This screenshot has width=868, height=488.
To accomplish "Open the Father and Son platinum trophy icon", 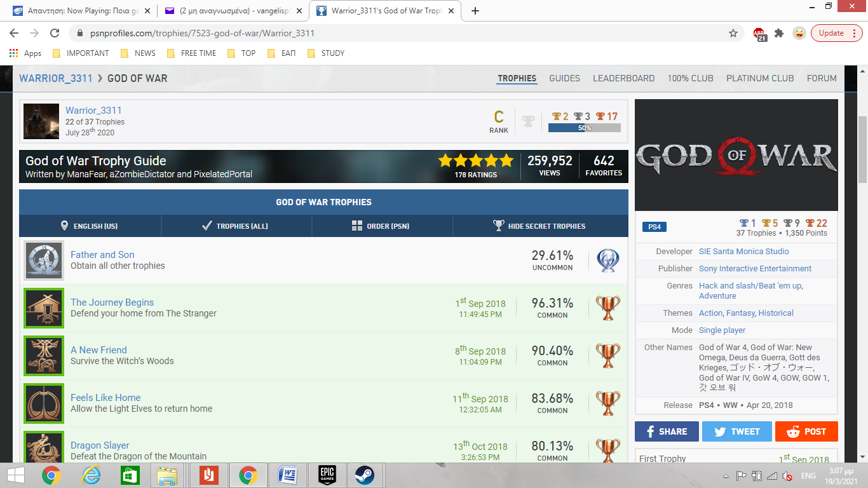I will pos(44,261).
